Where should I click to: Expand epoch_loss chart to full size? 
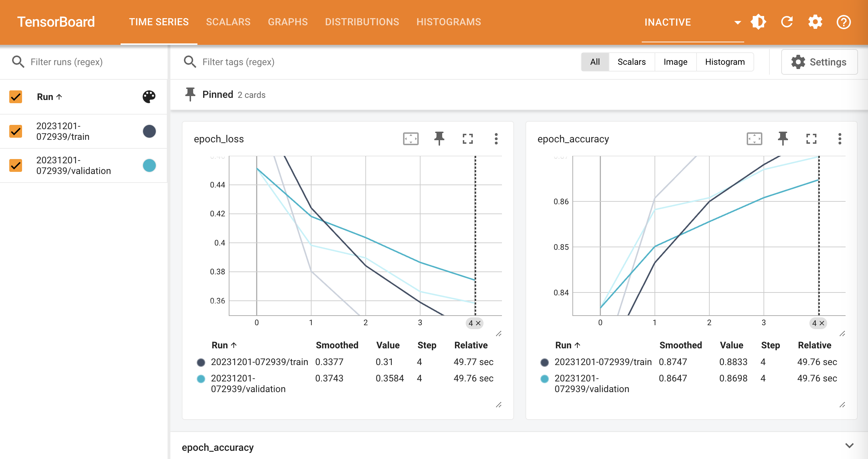[468, 139]
